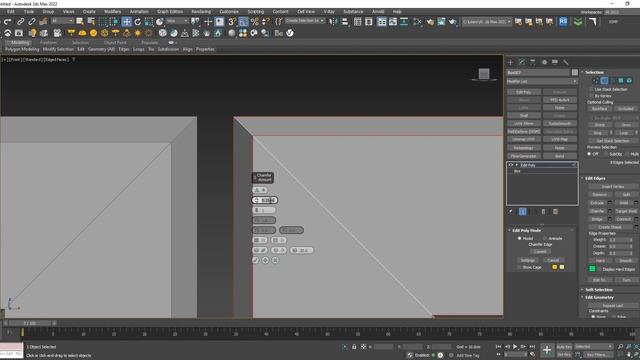Click the blue RS toolbar icon
The height and width of the screenshot is (360, 640).
coord(563,22)
